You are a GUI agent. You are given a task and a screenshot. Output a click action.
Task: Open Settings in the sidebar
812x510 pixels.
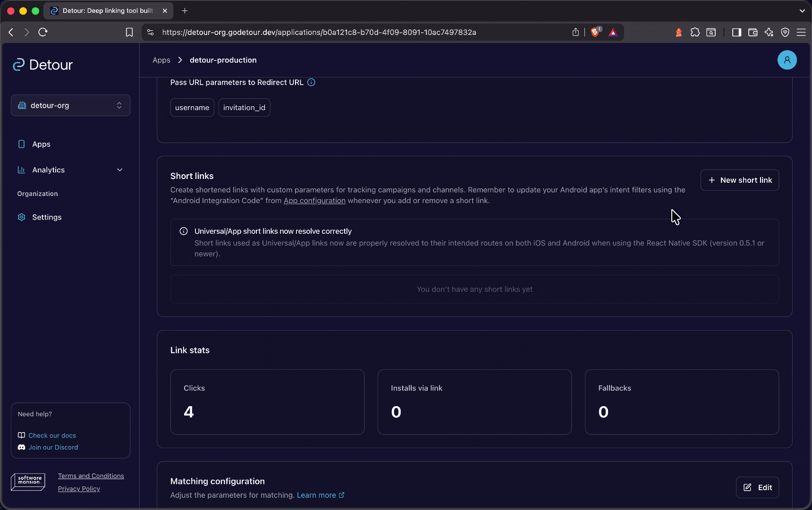click(47, 217)
